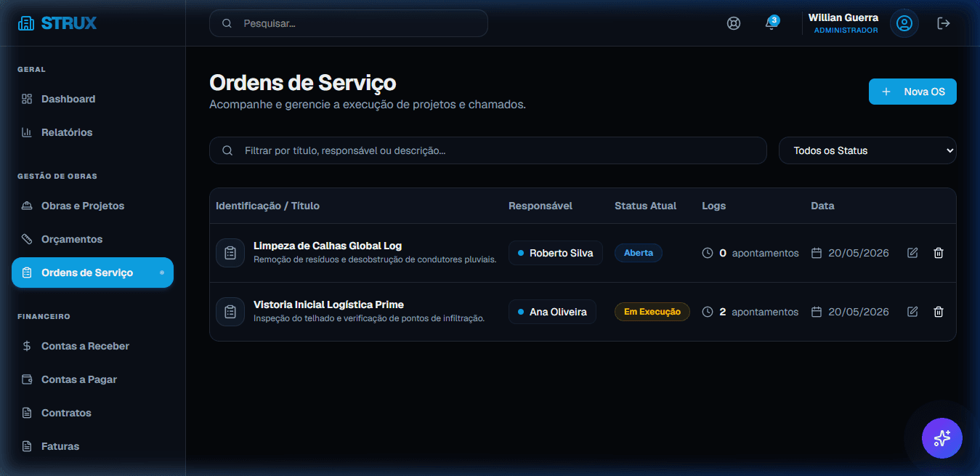Click the Remoção de resíduos description text

375,259
